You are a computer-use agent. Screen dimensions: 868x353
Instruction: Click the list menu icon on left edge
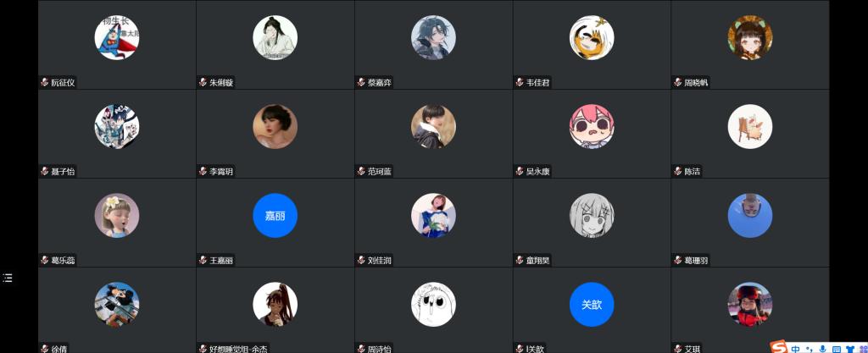[x=7, y=278]
